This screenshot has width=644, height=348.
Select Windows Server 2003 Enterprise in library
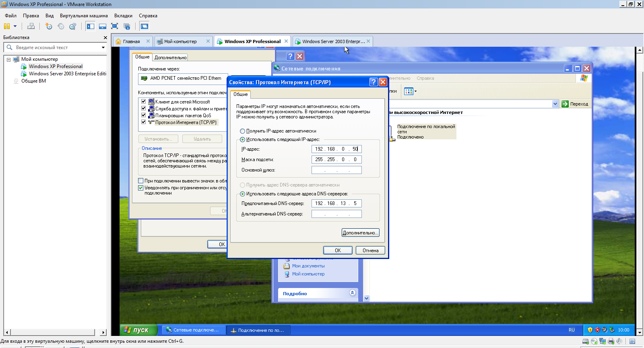(x=67, y=74)
